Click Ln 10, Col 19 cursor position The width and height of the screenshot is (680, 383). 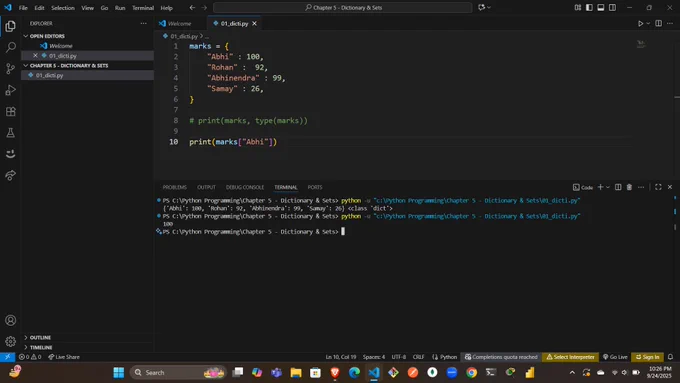click(341, 357)
